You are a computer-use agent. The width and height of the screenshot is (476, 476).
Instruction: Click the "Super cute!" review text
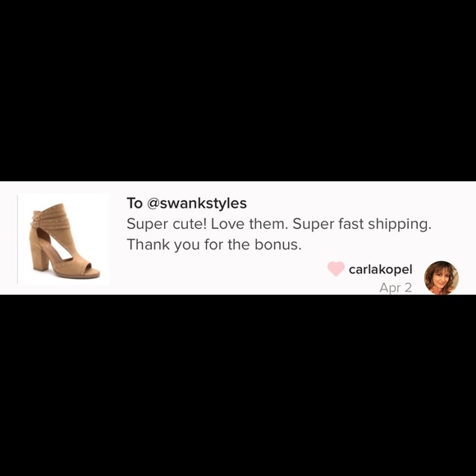point(167,224)
